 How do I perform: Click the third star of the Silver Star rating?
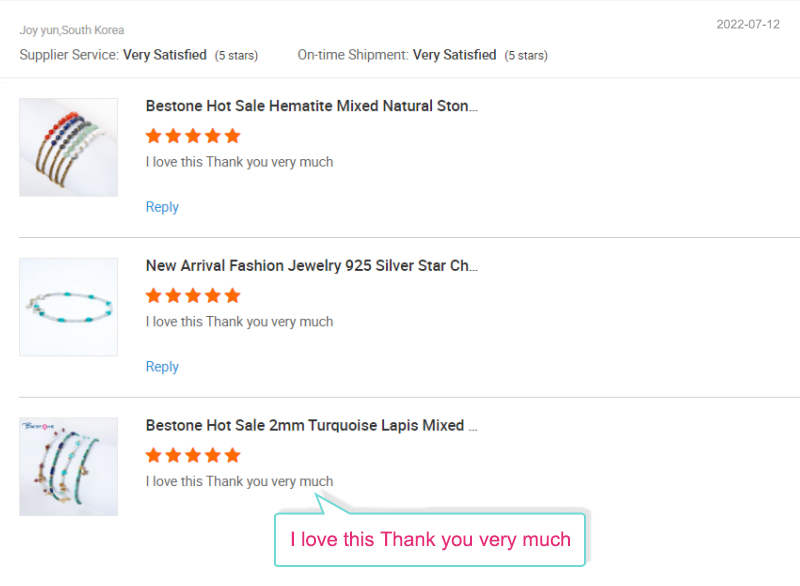(193, 296)
